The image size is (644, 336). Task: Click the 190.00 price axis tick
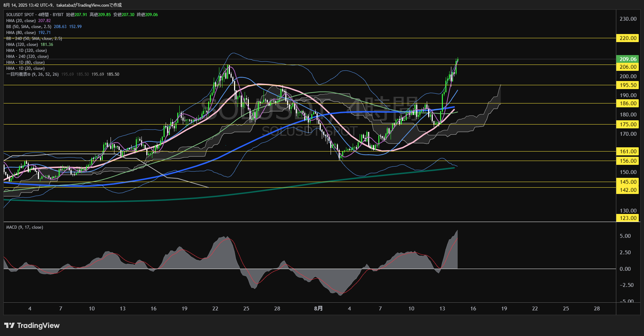tap(628, 95)
